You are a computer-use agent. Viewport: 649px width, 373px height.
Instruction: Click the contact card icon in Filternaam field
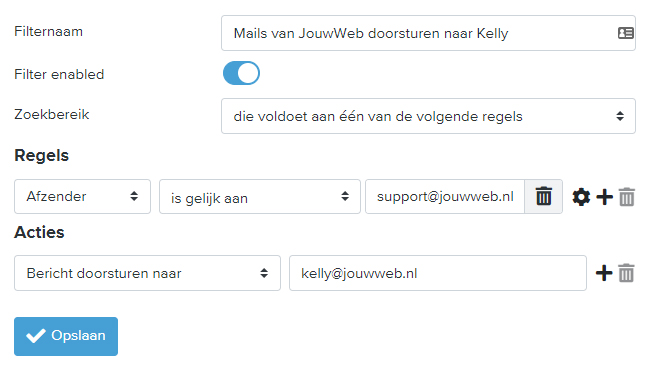625,33
